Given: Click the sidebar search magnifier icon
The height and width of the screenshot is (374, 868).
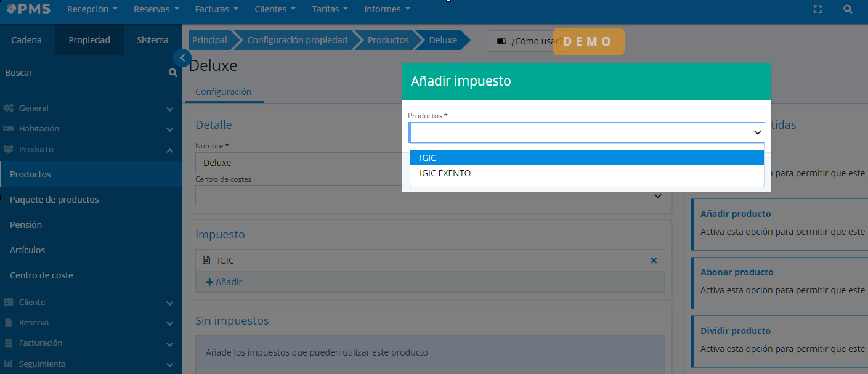Looking at the screenshot, I should point(172,73).
